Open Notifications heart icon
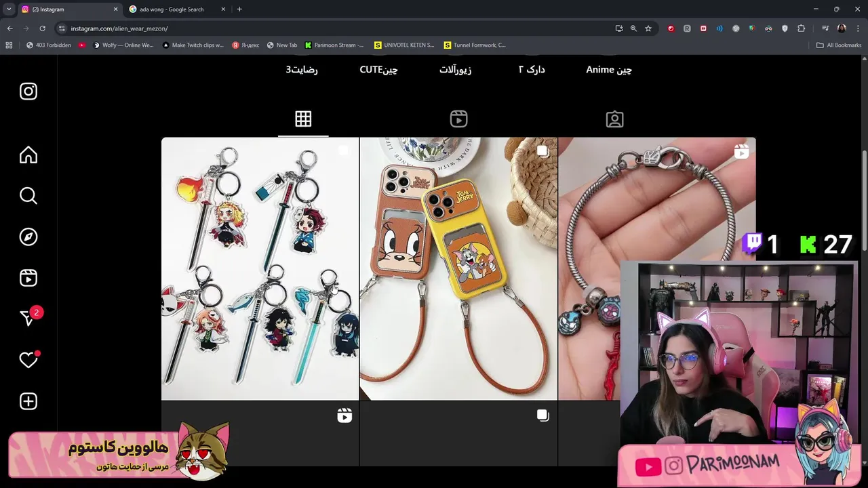Screen dimensions: 868x488 click(28, 360)
